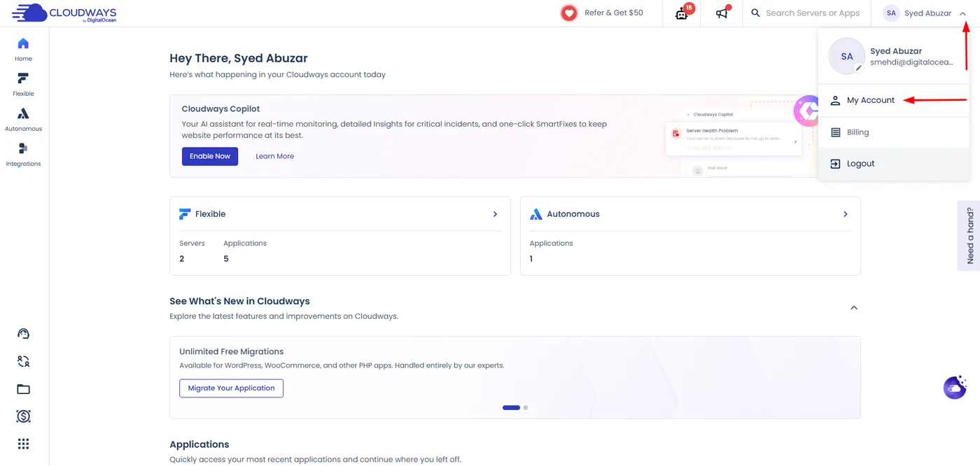Click the user sync icon in sidebar
The width and height of the screenshot is (980, 466).
point(23,362)
